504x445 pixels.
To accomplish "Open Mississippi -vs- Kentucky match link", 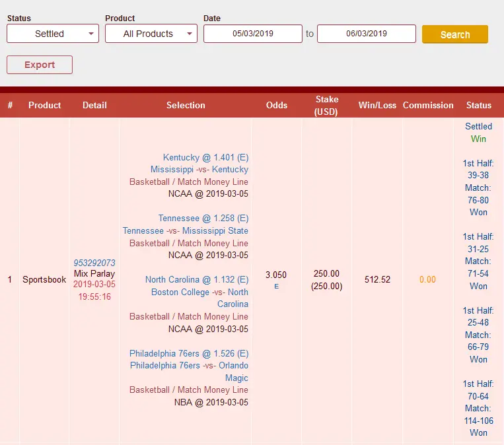I will click(199, 170).
